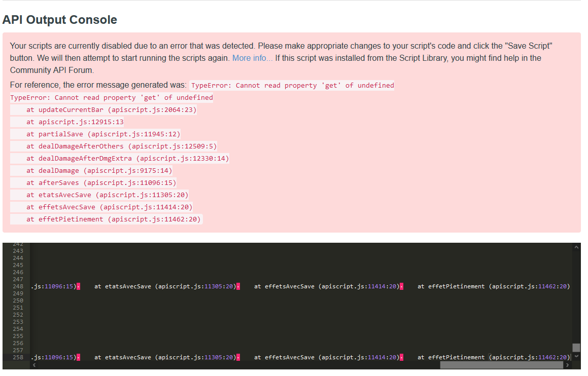Click line number 248 in gutter
The image size is (588, 376).
pyautogui.click(x=18, y=286)
